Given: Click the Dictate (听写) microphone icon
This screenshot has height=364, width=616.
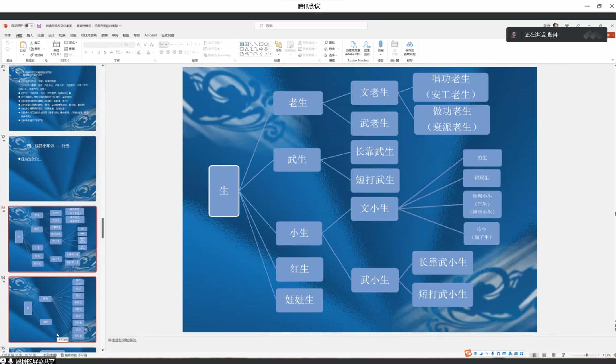Looking at the screenshot, I should pos(381,45).
